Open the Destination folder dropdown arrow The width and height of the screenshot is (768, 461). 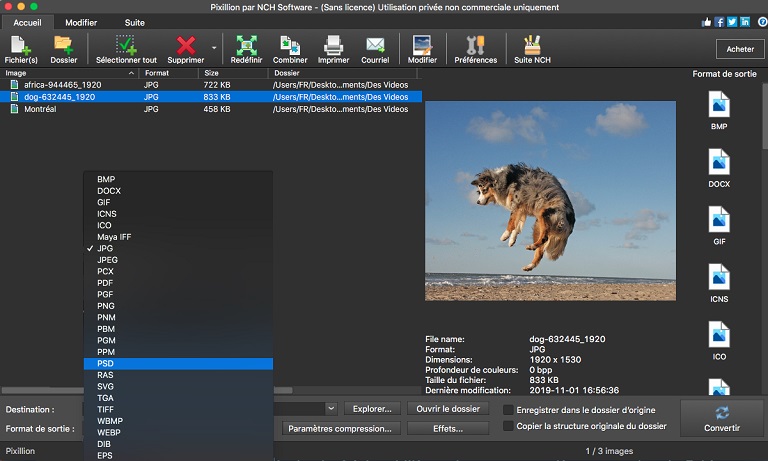point(331,409)
